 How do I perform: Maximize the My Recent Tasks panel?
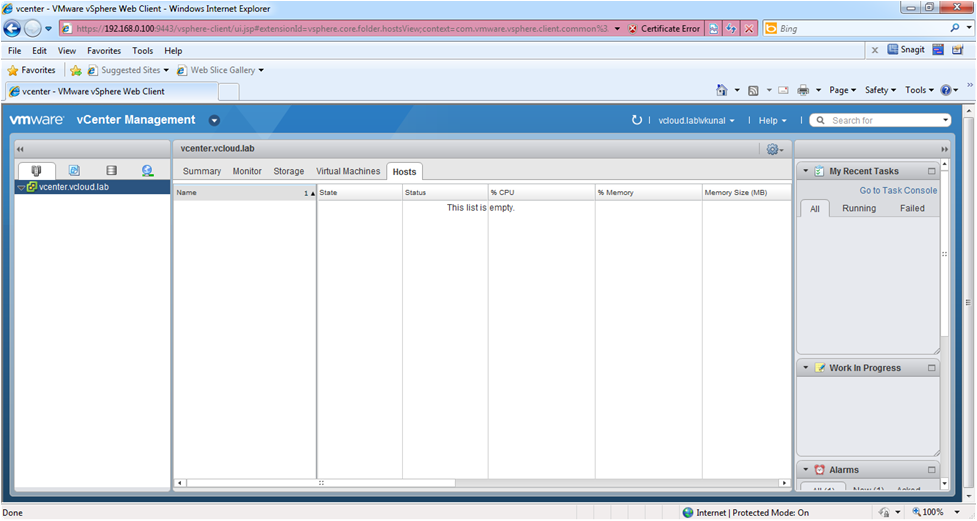pyautogui.click(x=932, y=171)
